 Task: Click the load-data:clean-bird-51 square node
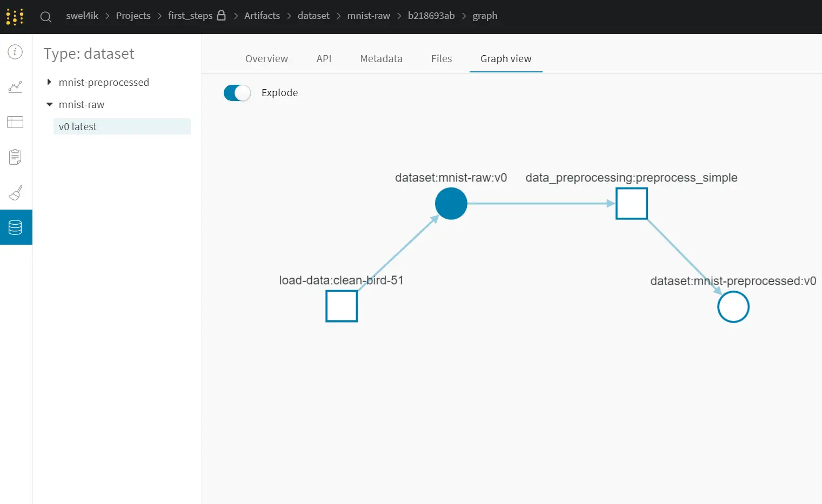(x=342, y=306)
